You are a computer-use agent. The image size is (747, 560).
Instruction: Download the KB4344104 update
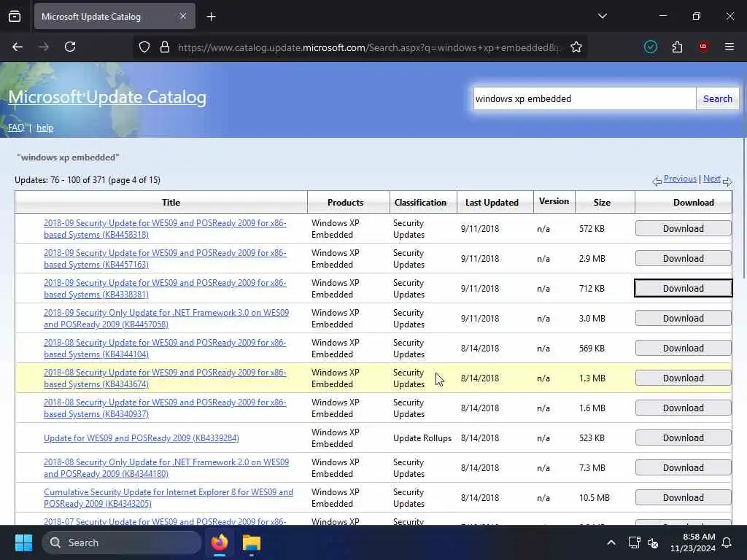tap(683, 348)
